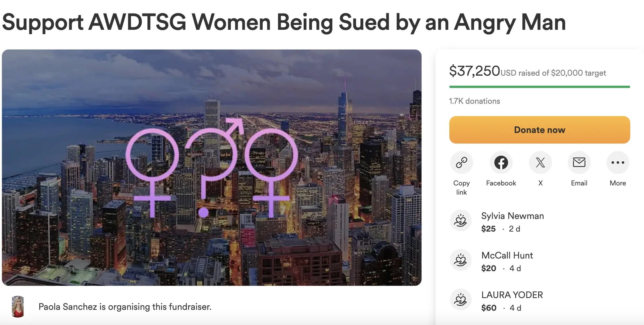Select McCall Hunt's donor name
This screenshot has height=325, width=644.
[x=507, y=255]
